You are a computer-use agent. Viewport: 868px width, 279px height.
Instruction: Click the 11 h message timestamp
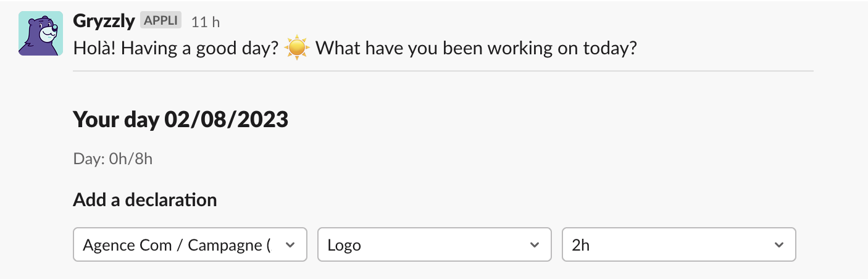pos(206,22)
